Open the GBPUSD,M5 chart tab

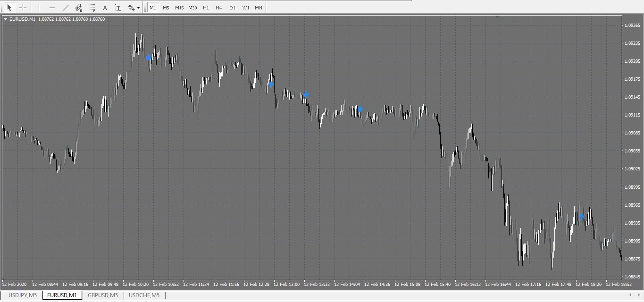(x=103, y=295)
